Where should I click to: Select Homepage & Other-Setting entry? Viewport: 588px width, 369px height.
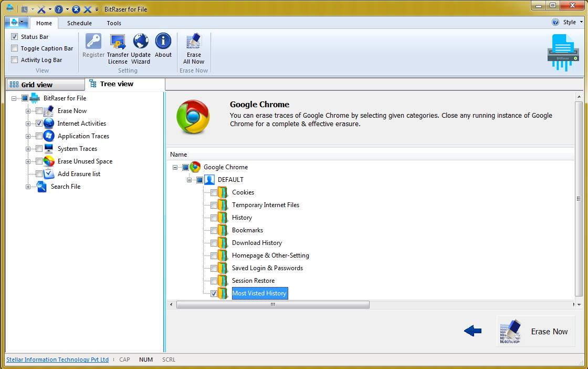[x=270, y=255]
